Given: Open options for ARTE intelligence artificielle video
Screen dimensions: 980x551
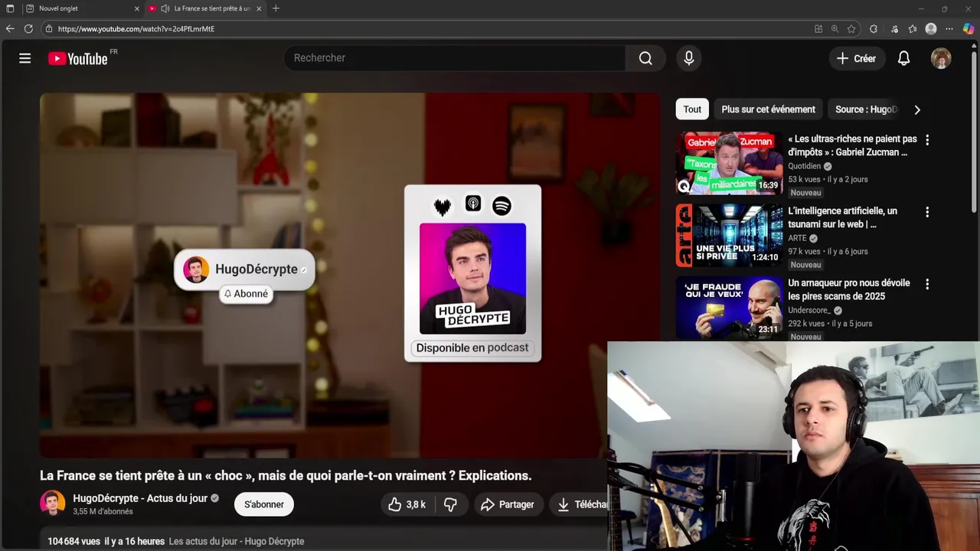Looking at the screenshot, I should 927,212.
